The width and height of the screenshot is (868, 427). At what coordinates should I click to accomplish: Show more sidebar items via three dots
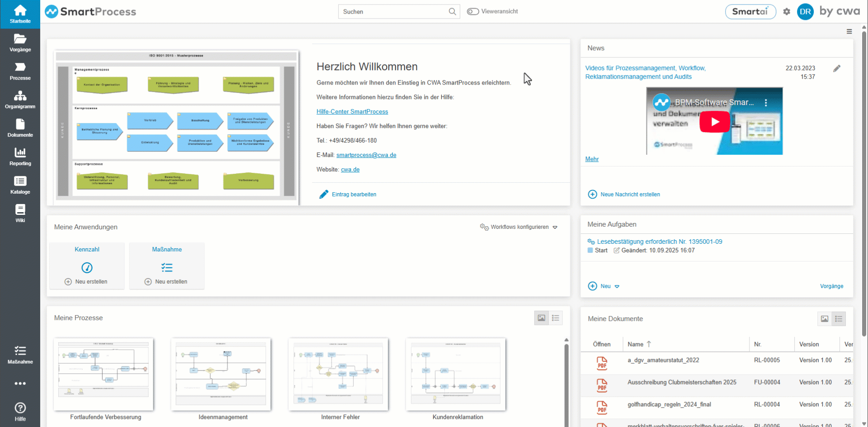(20, 384)
